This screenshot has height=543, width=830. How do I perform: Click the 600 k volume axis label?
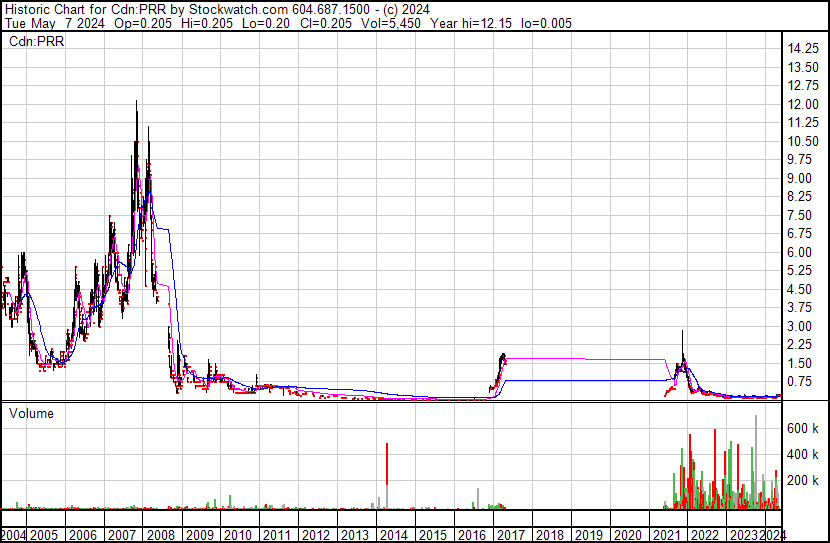pos(803,428)
